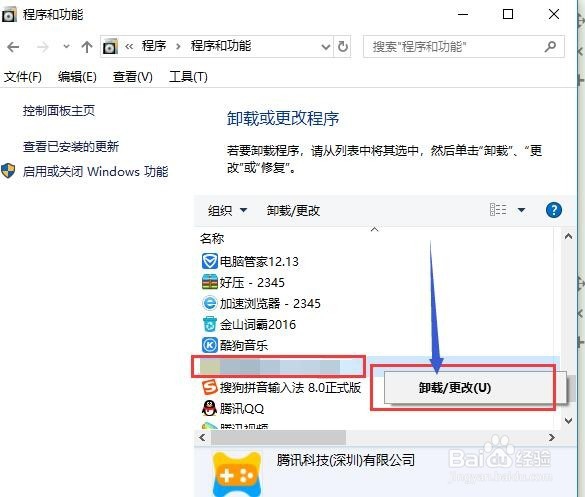Click the 加速浏览器 browser icon
Image resolution: width=585 pixels, height=497 pixels.
point(209,303)
